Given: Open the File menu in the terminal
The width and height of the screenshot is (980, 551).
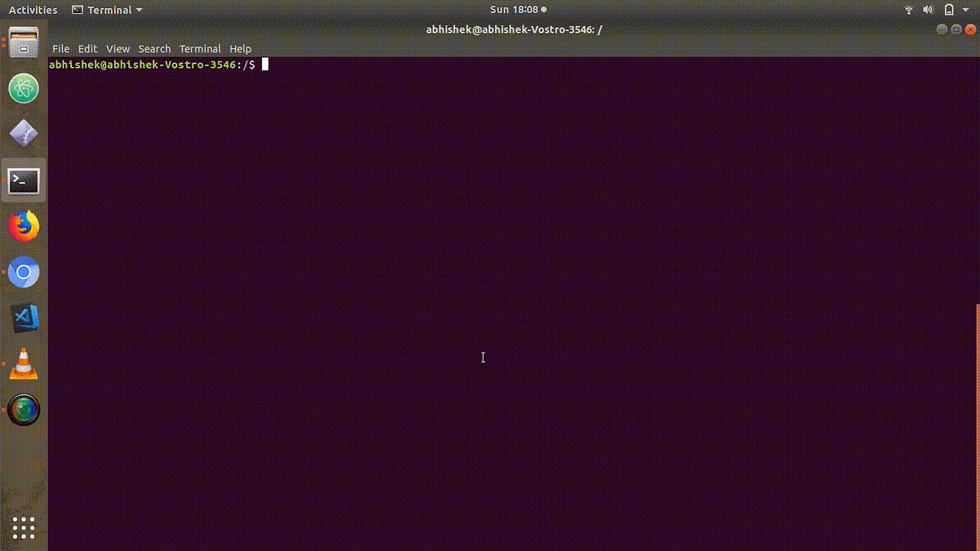Looking at the screenshot, I should (x=60, y=48).
